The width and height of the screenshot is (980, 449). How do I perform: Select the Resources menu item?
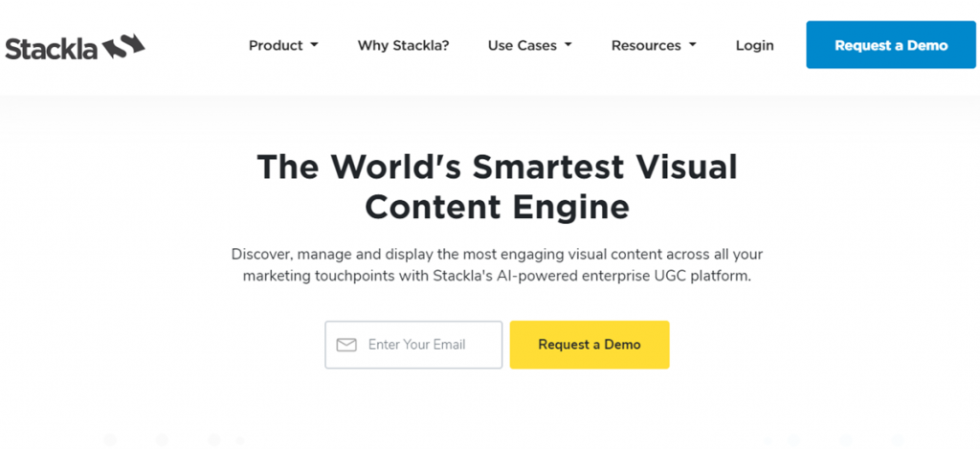[x=646, y=45]
